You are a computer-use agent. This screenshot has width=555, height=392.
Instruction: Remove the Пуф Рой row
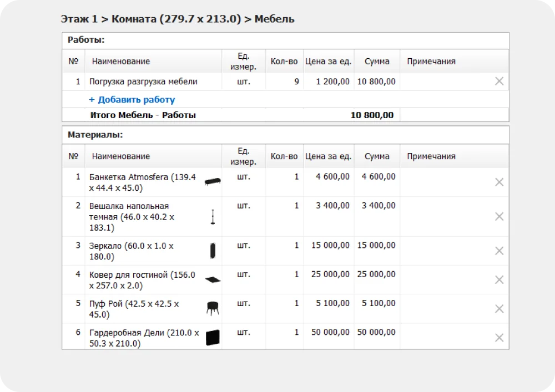[499, 309]
